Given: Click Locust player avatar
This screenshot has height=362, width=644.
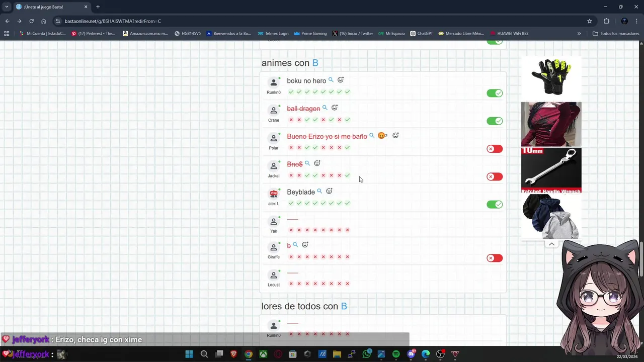Looking at the screenshot, I should pos(274,275).
